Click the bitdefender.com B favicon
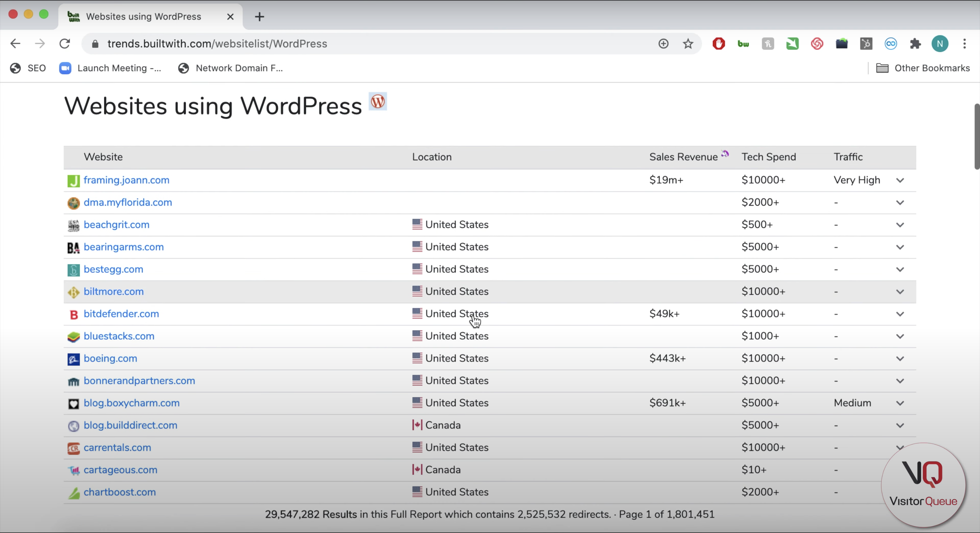The width and height of the screenshot is (980, 533). tap(73, 314)
